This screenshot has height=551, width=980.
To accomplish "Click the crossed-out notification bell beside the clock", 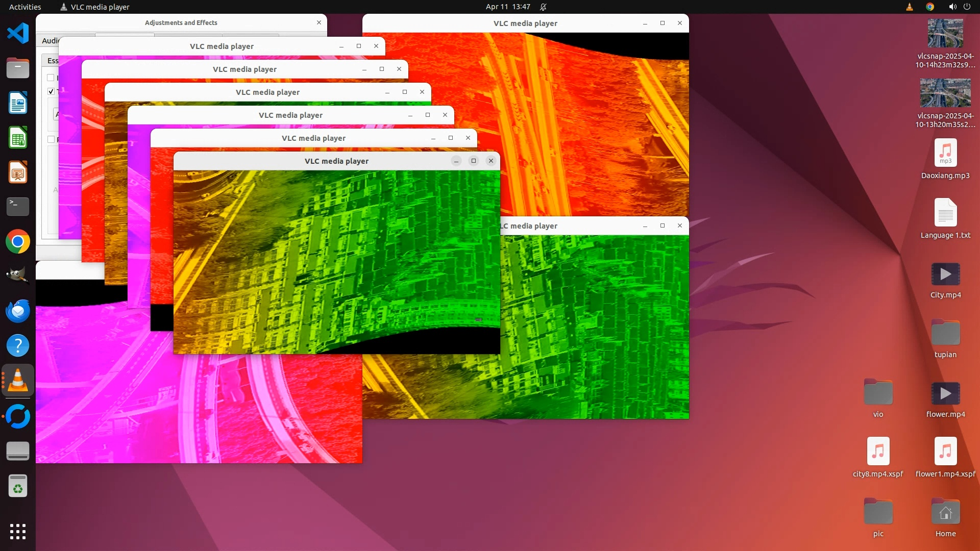I will coord(543,7).
